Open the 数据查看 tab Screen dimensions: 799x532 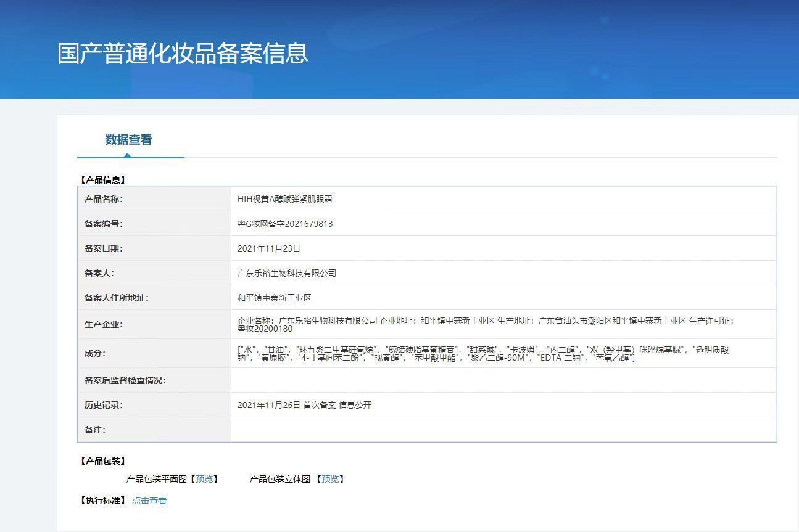(x=128, y=140)
